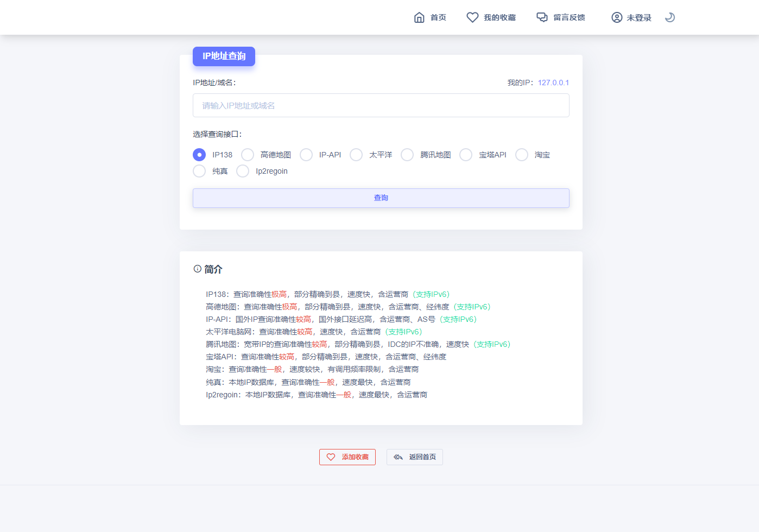Select the 宝塔API radio option
This screenshot has width=759, height=532.
466,155
